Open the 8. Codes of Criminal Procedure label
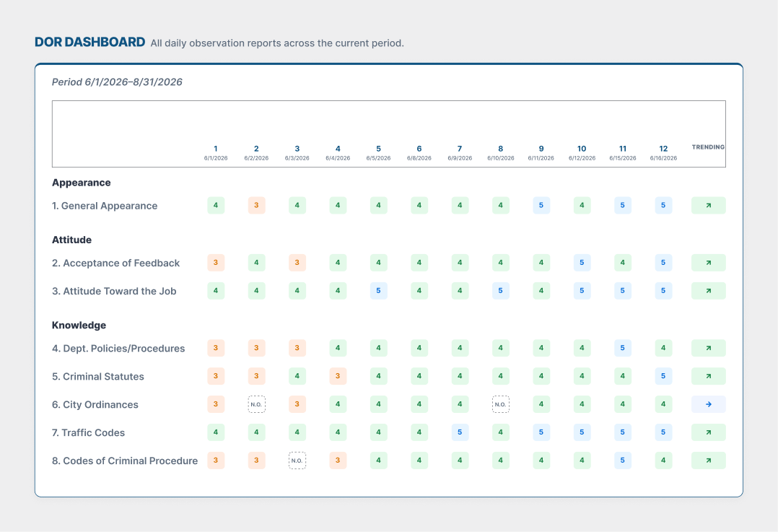 click(125, 461)
